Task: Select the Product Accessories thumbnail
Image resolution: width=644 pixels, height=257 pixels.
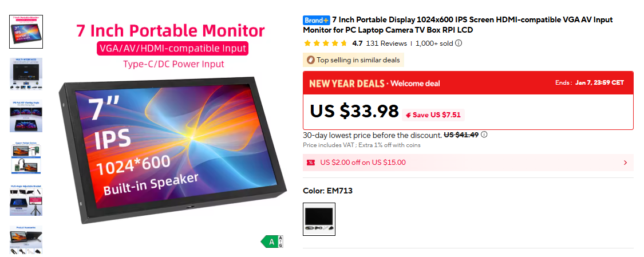Action: [x=26, y=240]
